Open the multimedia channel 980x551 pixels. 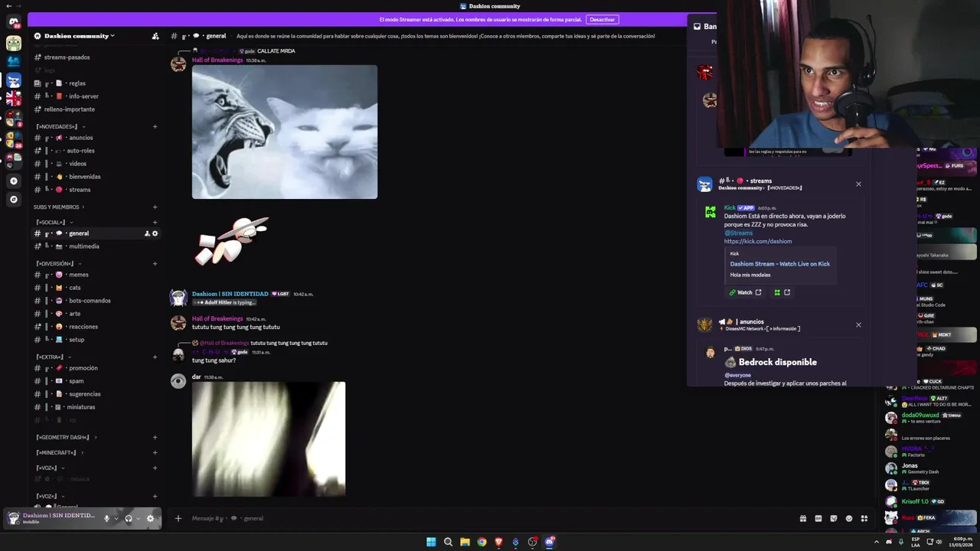pyautogui.click(x=96, y=246)
